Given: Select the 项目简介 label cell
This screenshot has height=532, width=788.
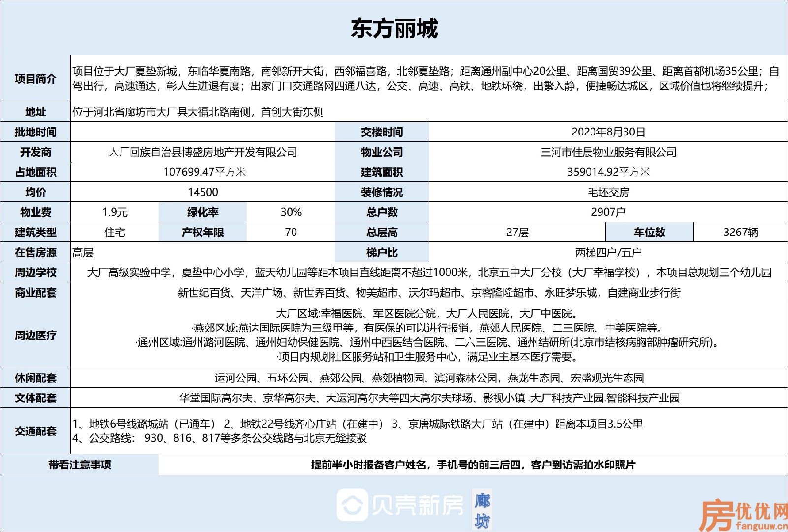Looking at the screenshot, I should 35,79.
